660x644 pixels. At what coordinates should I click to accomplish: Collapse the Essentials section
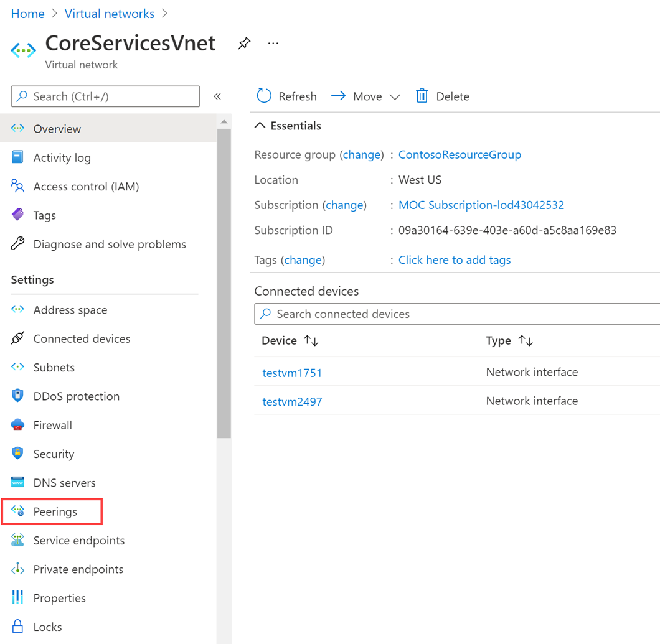[260, 125]
